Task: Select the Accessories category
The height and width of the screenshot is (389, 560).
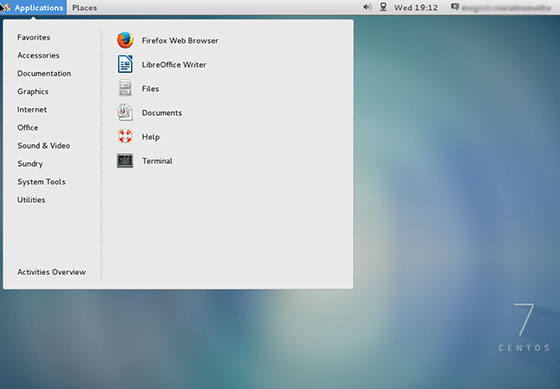Action: tap(38, 55)
